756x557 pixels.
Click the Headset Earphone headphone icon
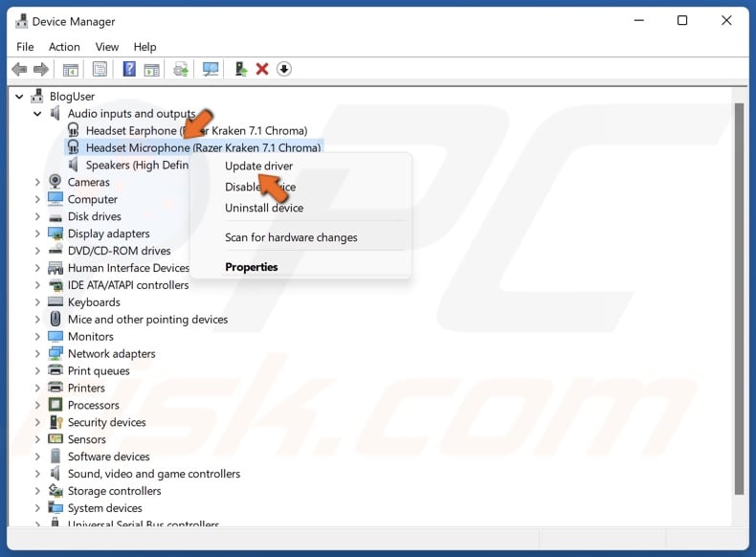click(x=74, y=130)
